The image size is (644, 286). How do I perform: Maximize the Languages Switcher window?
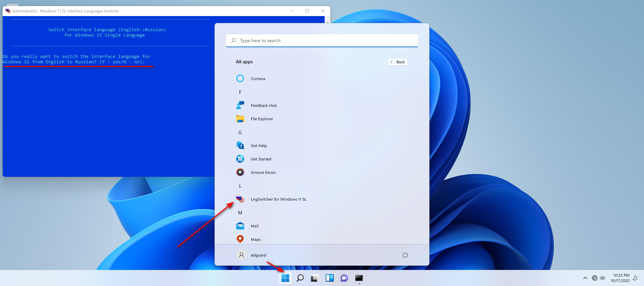(x=307, y=11)
